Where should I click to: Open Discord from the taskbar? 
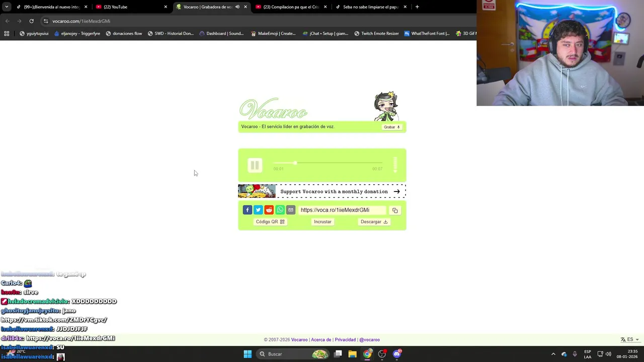396,354
